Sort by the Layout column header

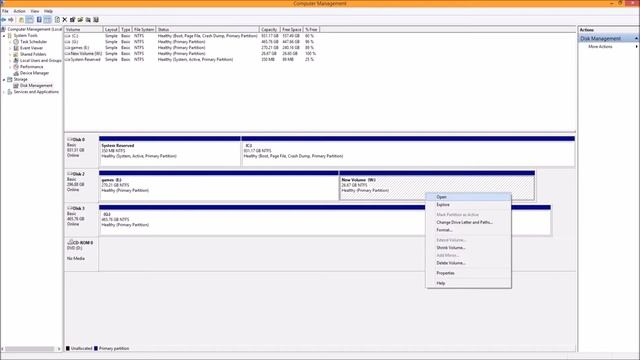tap(111, 29)
